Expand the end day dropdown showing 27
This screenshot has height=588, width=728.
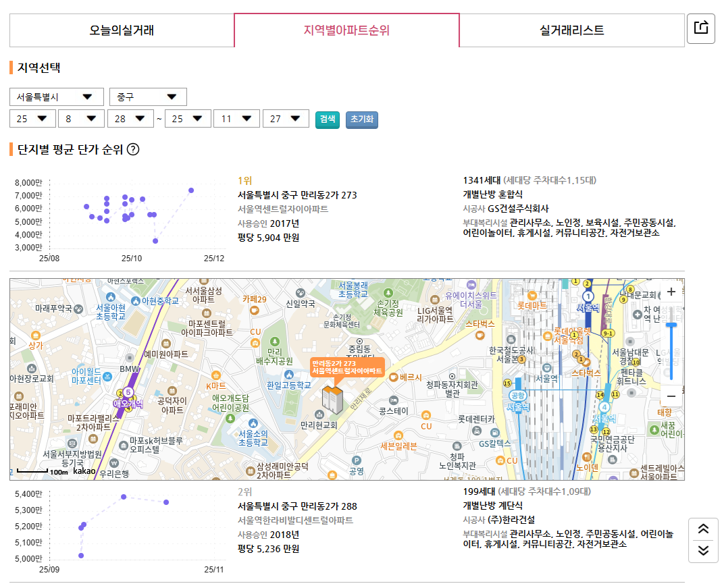pyautogui.click(x=286, y=119)
